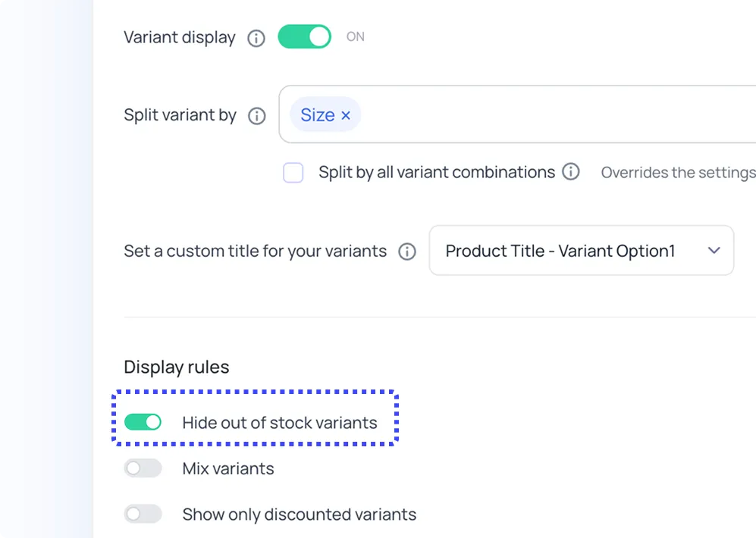Open the custom variant title info tooltip
Image resolution: width=756 pixels, height=538 pixels.
[407, 251]
